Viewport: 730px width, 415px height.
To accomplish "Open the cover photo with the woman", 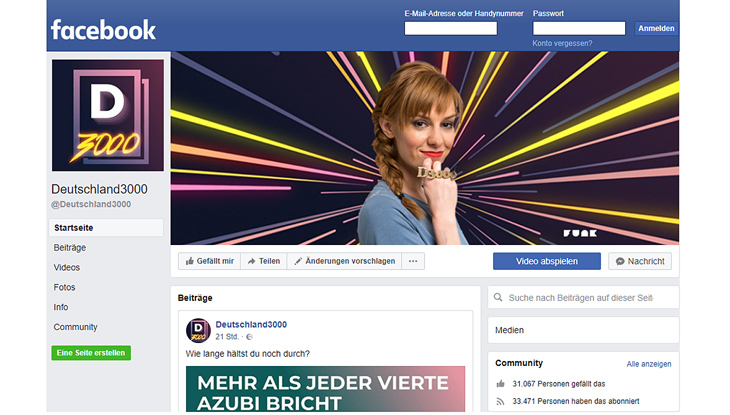I will (x=425, y=148).
